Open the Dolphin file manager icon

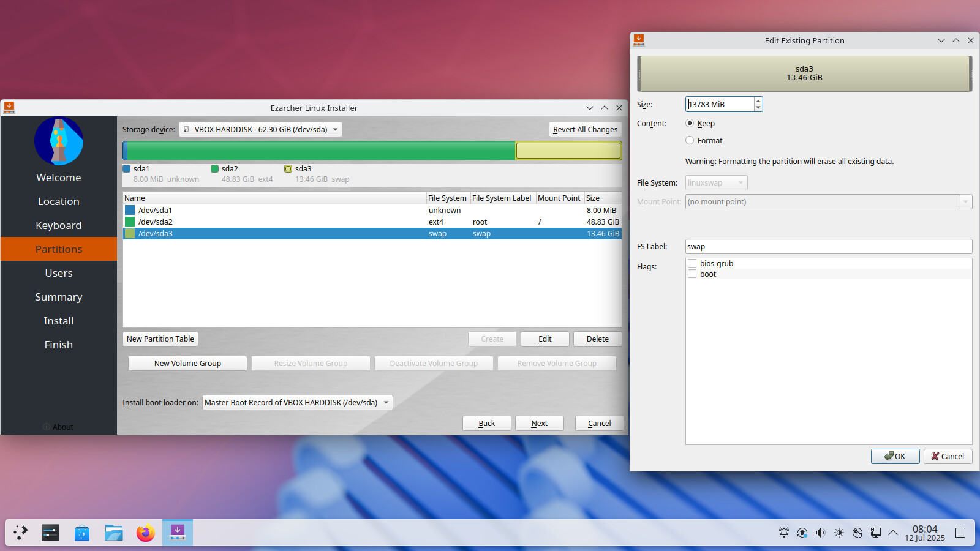point(114,533)
